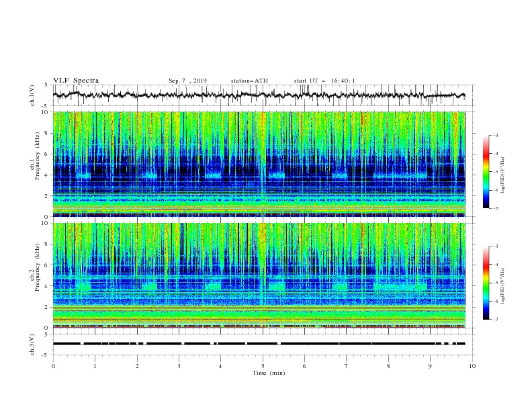Image resolution: width=532 pixels, height=411 pixels.
Task: Click the "-7" tick on the ch.2 color bar
Action: pyautogui.click(x=495, y=319)
